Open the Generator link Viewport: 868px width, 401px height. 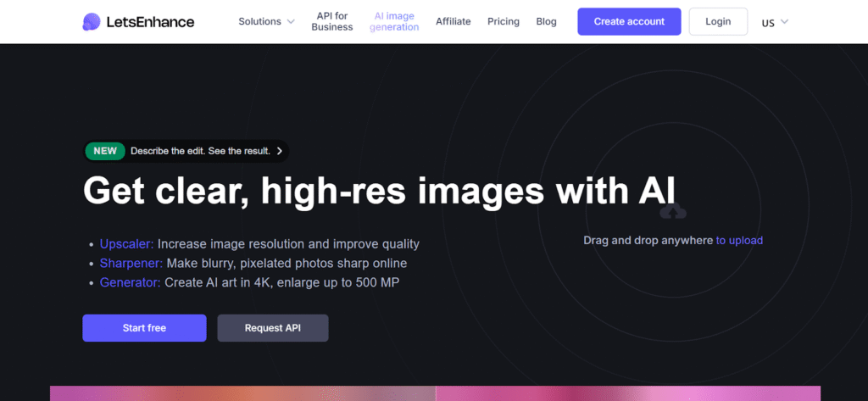point(130,282)
